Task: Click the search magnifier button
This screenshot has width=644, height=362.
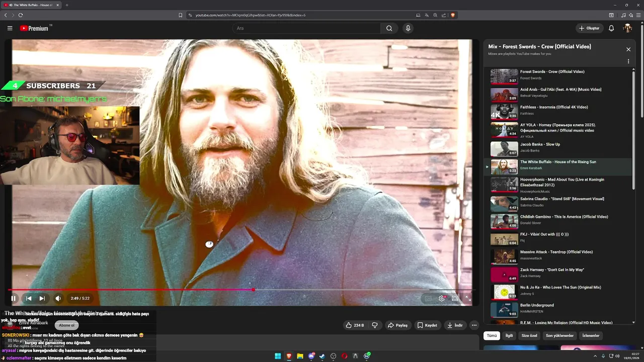Action: click(389, 28)
